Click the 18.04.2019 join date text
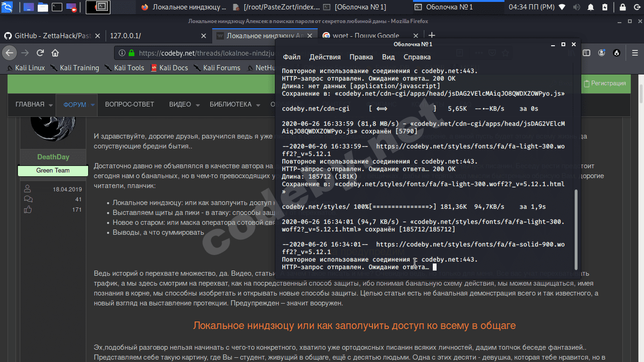 [x=67, y=189]
